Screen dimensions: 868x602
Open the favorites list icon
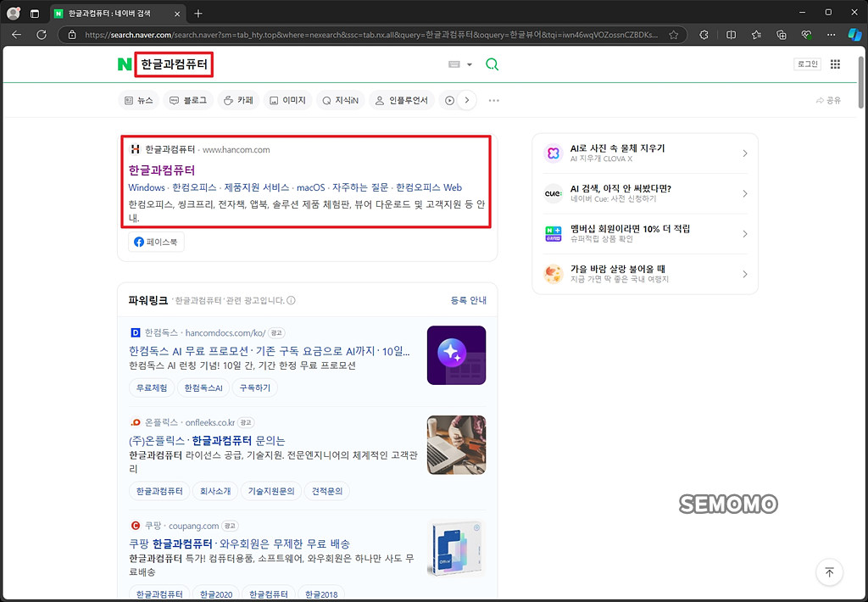pos(756,35)
